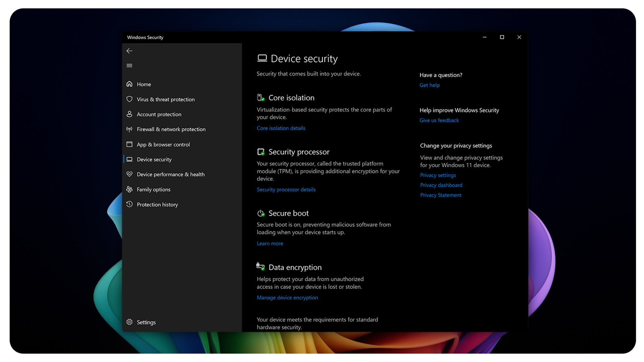Maximize the Windows Security window

pyautogui.click(x=502, y=37)
